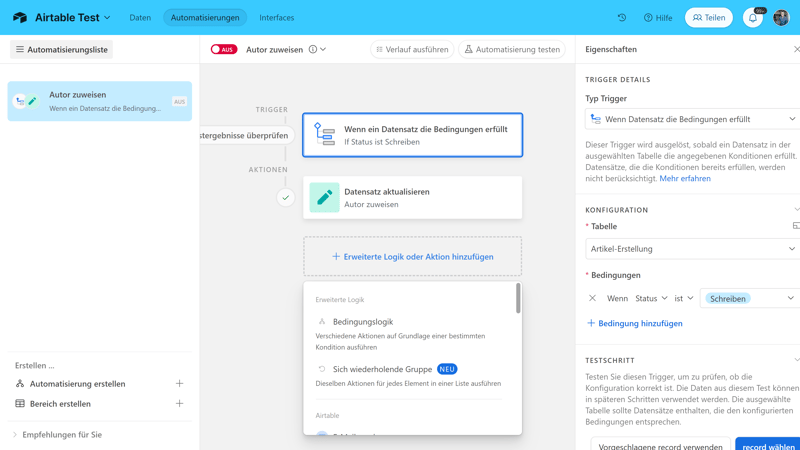Open the Hilfe menu
The image size is (800, 450).
658,17
